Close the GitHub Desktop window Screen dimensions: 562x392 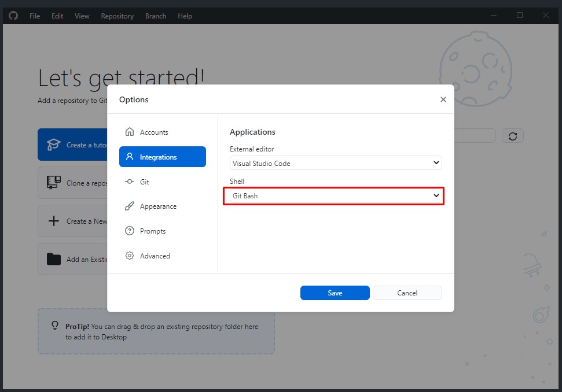tap(546, 16)
